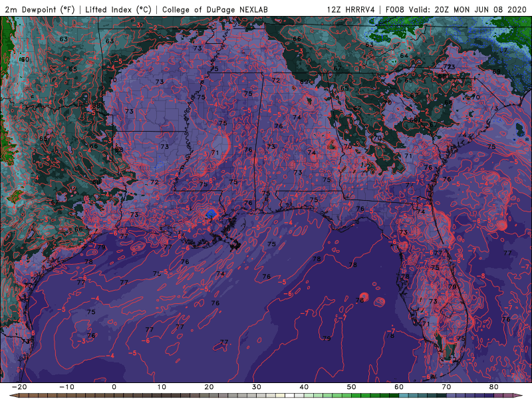
Task: Click the 80 label on the color scale
Action: pos(494,387)
